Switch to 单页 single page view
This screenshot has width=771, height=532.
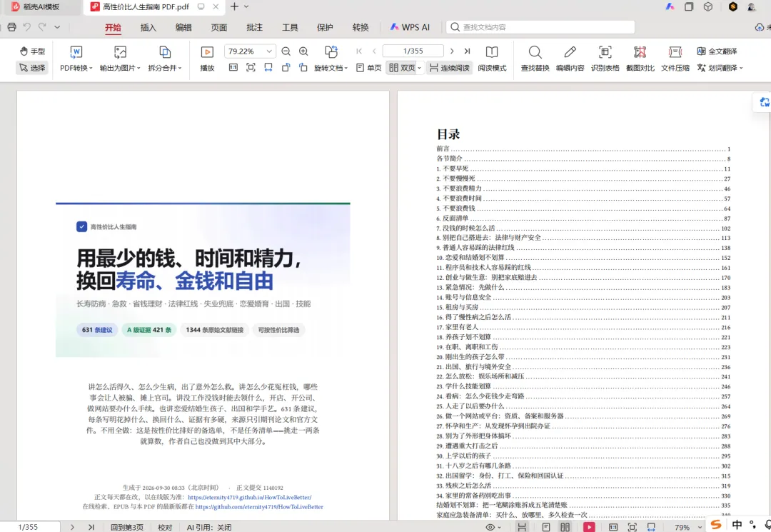point(369,68)
